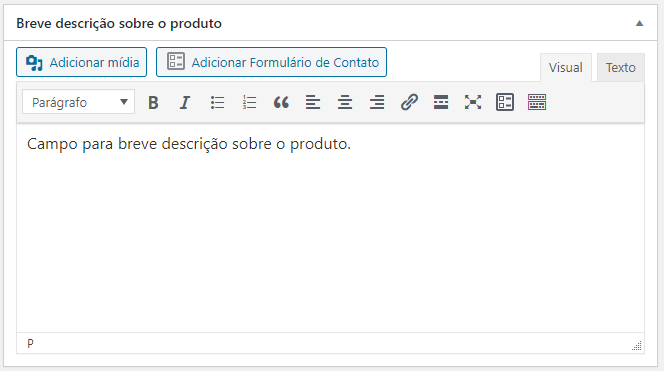The width and height of the screenshot is (664, 371).
Task: Insert a bulleted list
Action: [217, 102]
